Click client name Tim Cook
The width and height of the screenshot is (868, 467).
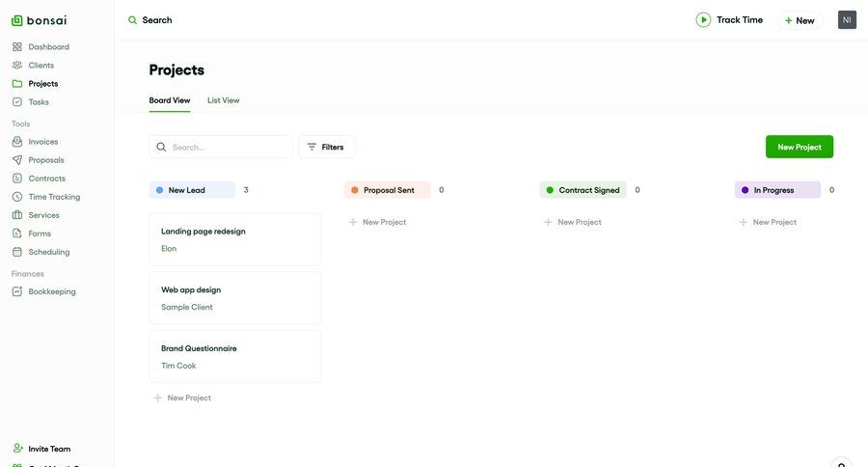point(178,366)
